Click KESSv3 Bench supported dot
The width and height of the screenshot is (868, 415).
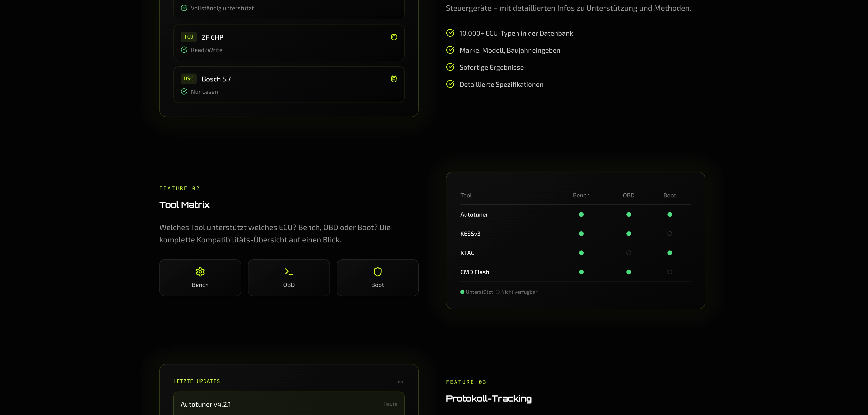[581, 234]
